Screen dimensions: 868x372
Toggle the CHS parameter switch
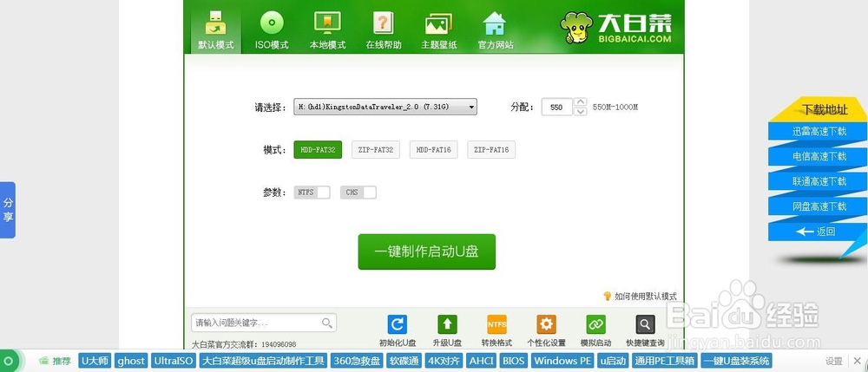tap(358, 193)
